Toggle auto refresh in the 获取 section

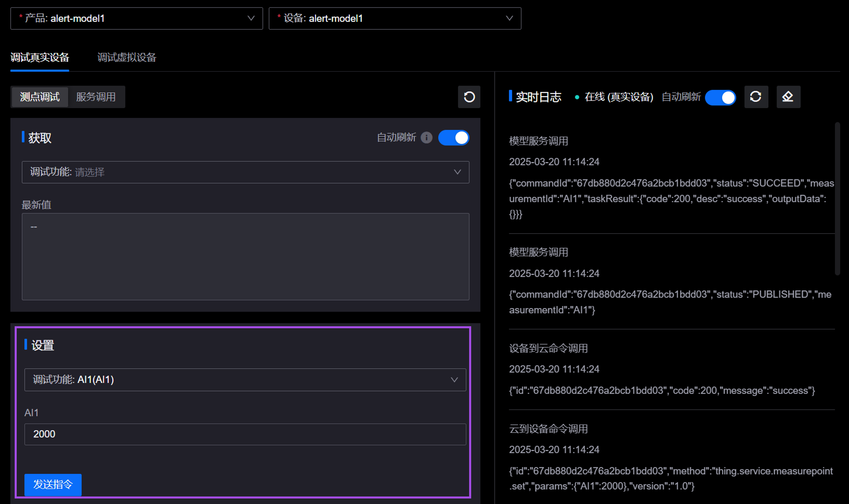point(454,137)
